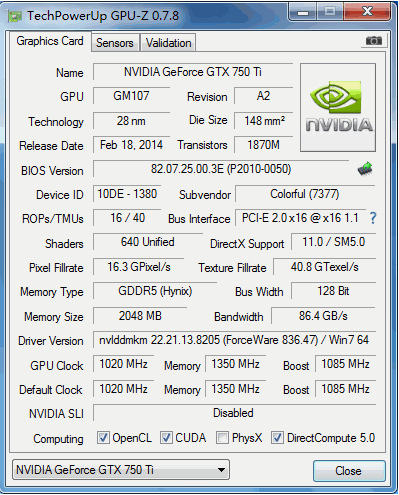Click the Default Clock row Boost 1085 MHz field
The image size is (399, 495).
[x=345, y=389]
